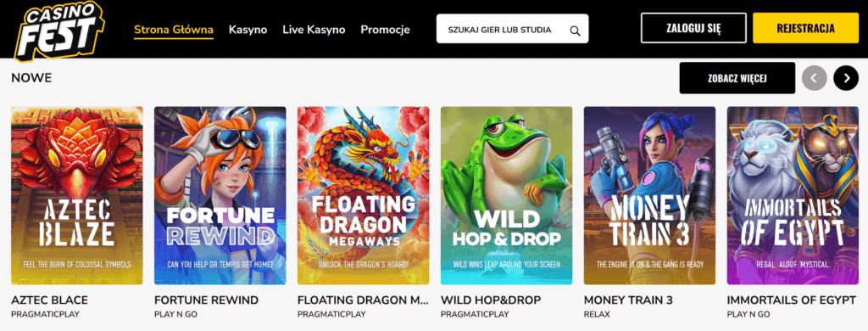The image size is (868, 331).
Task: Click the Zobacz więcej button
Action: pos(737,78)
